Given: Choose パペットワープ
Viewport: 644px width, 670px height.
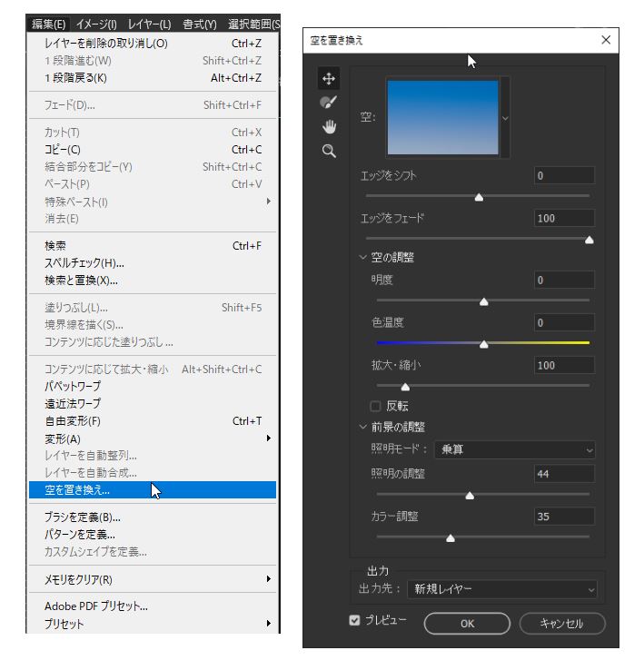Looking at the screenshot, I should point(153,386).
